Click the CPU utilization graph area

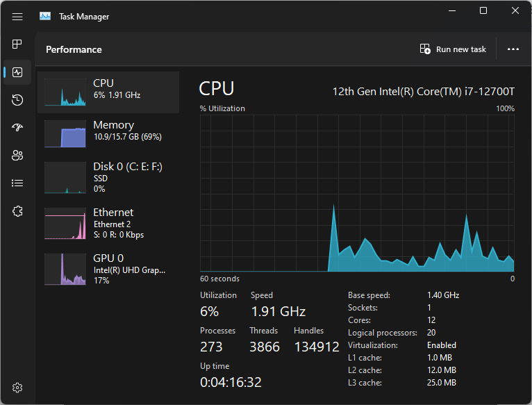coord(357,193)
